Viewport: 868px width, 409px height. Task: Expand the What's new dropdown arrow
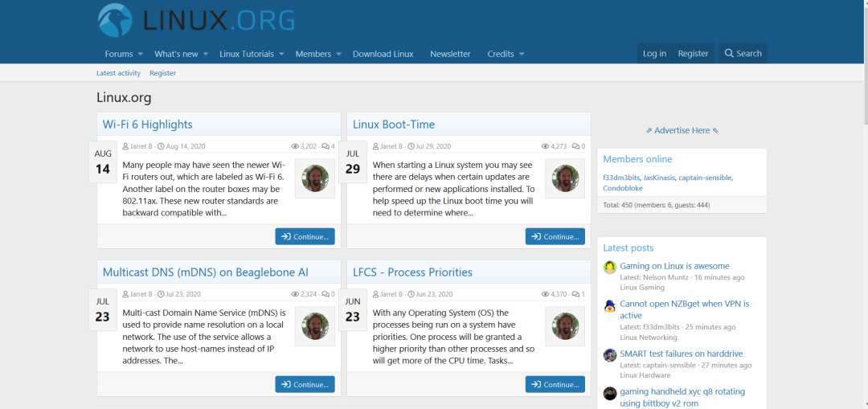(x=206, y=54)
